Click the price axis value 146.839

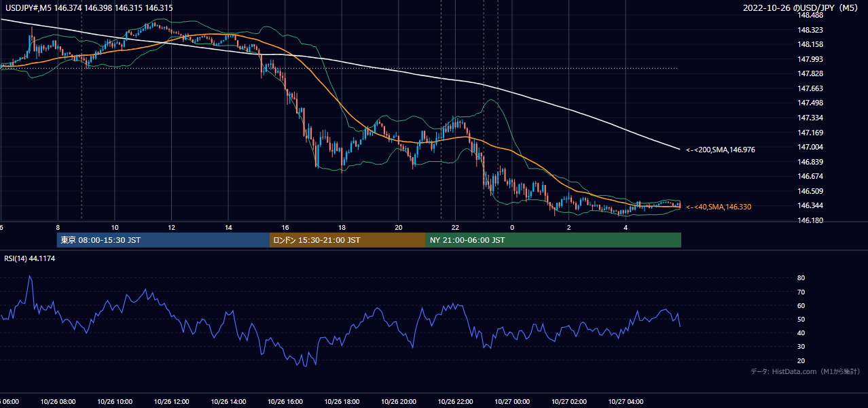(x=810, y=162)
